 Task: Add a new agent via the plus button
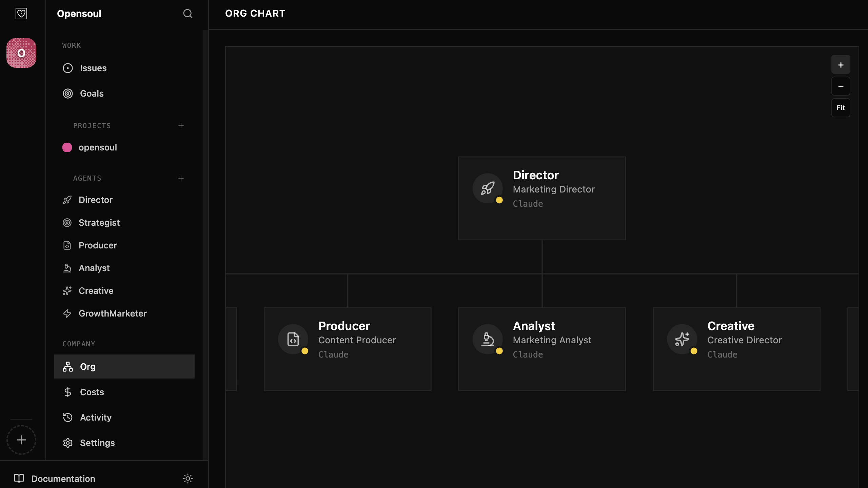[181, 178]
